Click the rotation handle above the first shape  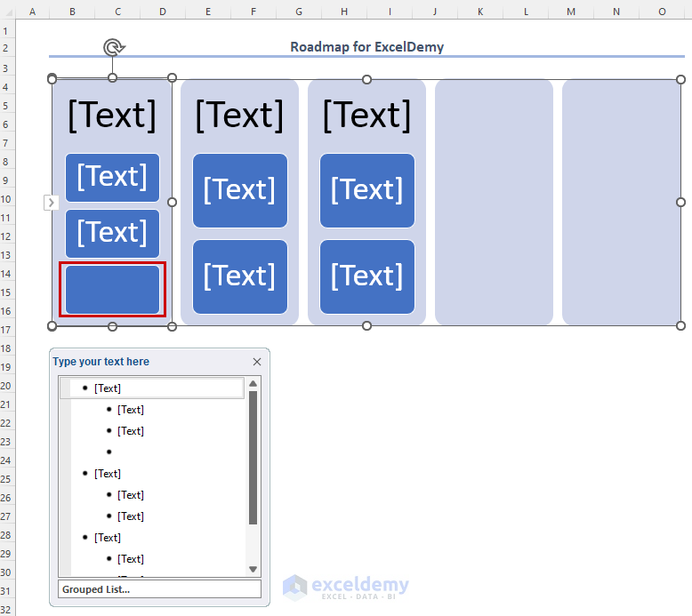tap(114, 47)
